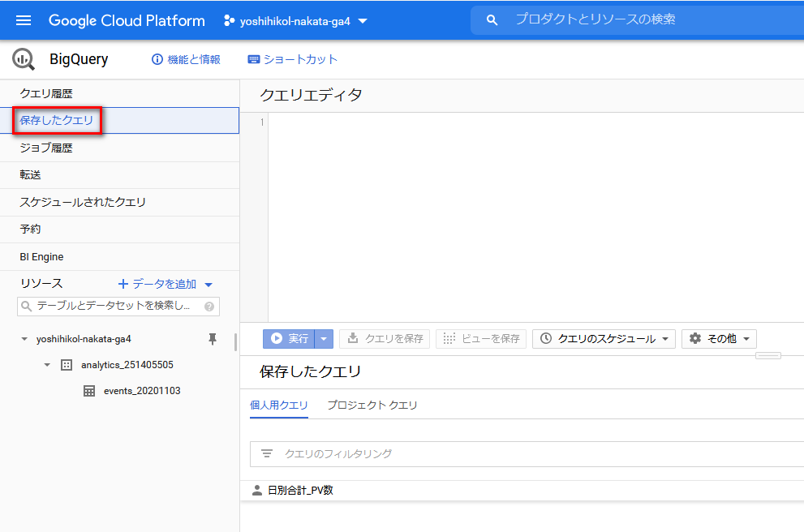Viewport: 804px width, 532px height.
Task: Open スケジュールされたクエリ in the sidebar
Action: (120, 203)
